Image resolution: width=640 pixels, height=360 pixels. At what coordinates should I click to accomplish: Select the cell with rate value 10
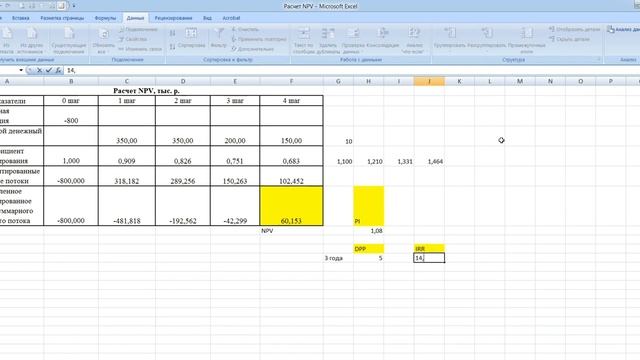(338, 136)
